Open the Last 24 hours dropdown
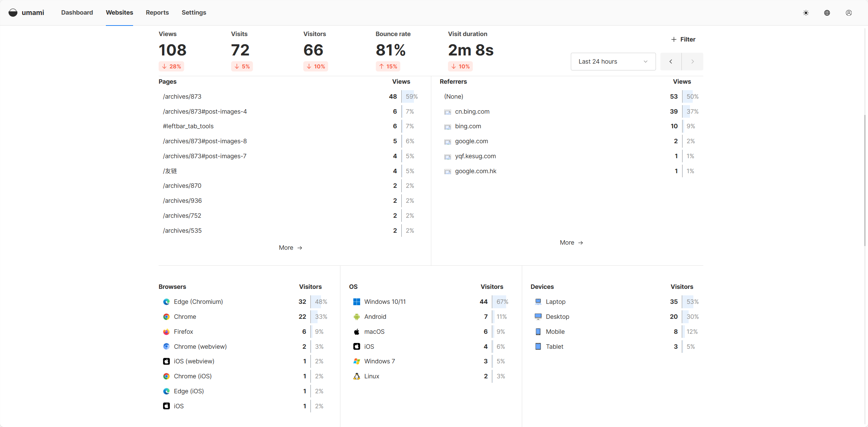 tap(613, 62)
